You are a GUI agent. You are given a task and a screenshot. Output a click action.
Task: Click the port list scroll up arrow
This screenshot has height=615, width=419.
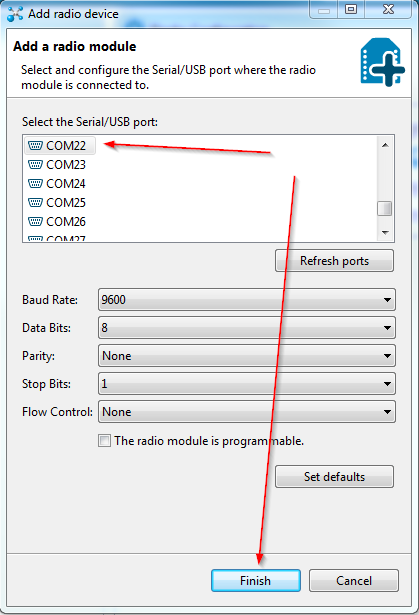[385, 145]
